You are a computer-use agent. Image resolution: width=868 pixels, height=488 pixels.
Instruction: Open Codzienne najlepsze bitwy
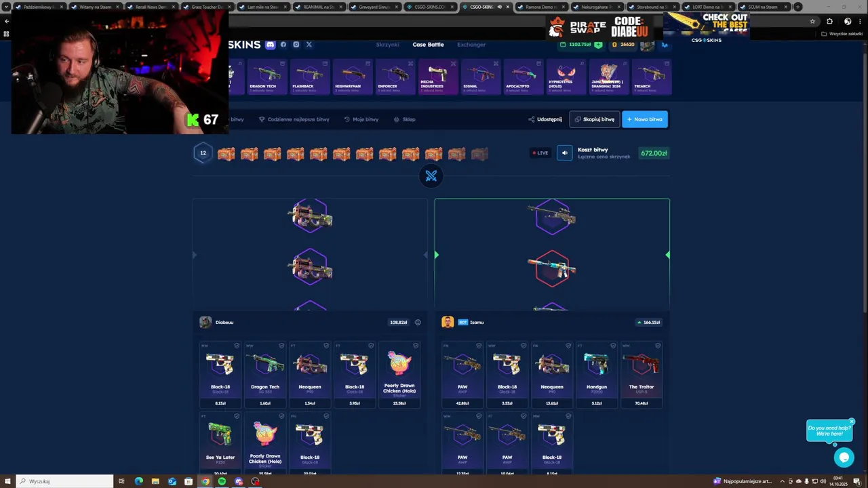click(x=294, y=119)
